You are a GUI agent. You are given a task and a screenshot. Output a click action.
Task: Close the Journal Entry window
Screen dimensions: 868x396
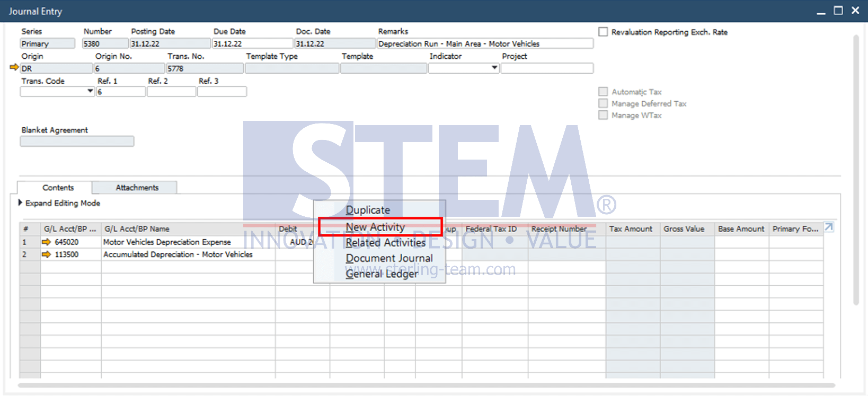(855, 10)
